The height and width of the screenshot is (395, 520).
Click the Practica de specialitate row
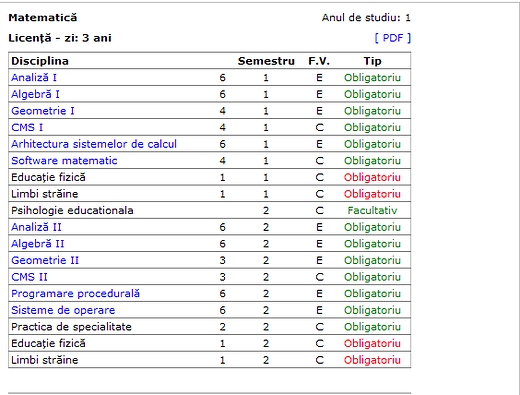[210, 327]
